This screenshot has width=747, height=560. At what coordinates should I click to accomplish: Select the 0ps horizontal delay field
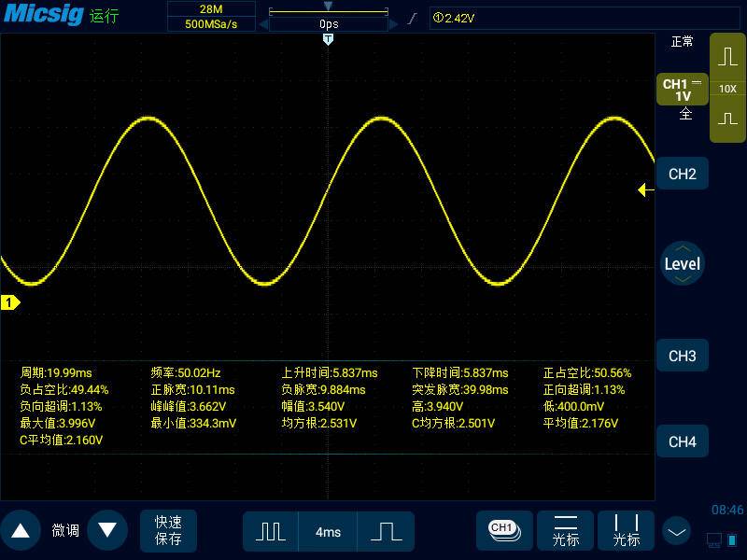(x=329, y=24)
